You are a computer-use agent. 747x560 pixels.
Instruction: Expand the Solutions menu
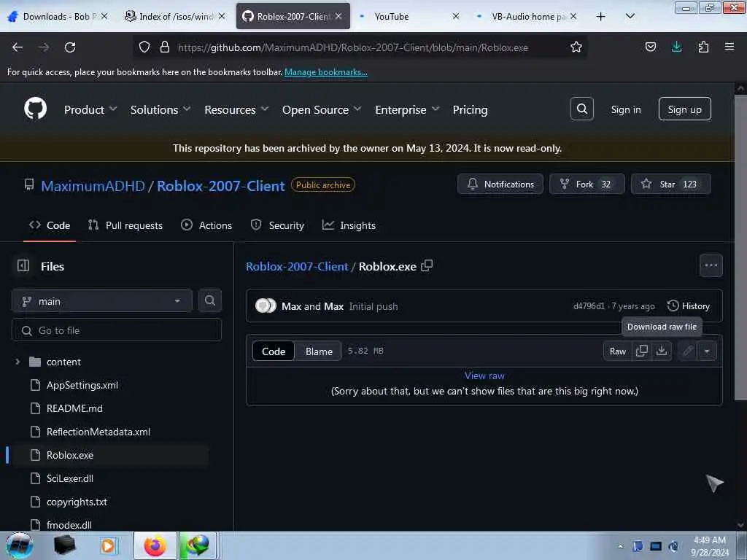point(160,109)
